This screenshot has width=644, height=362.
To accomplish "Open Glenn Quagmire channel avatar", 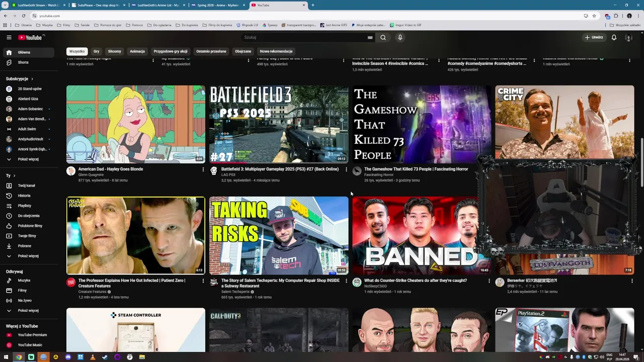I will [71, 171].
